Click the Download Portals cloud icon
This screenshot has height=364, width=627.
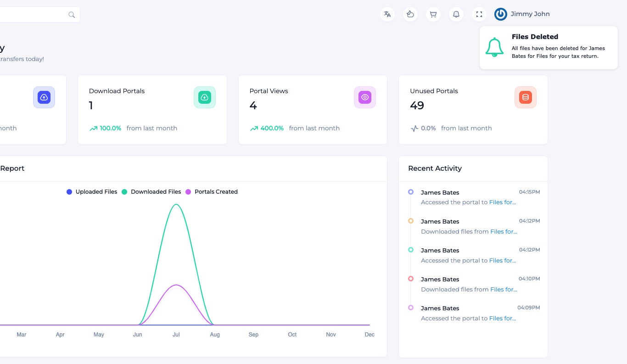pyautogui.click(x=205, y=97)
